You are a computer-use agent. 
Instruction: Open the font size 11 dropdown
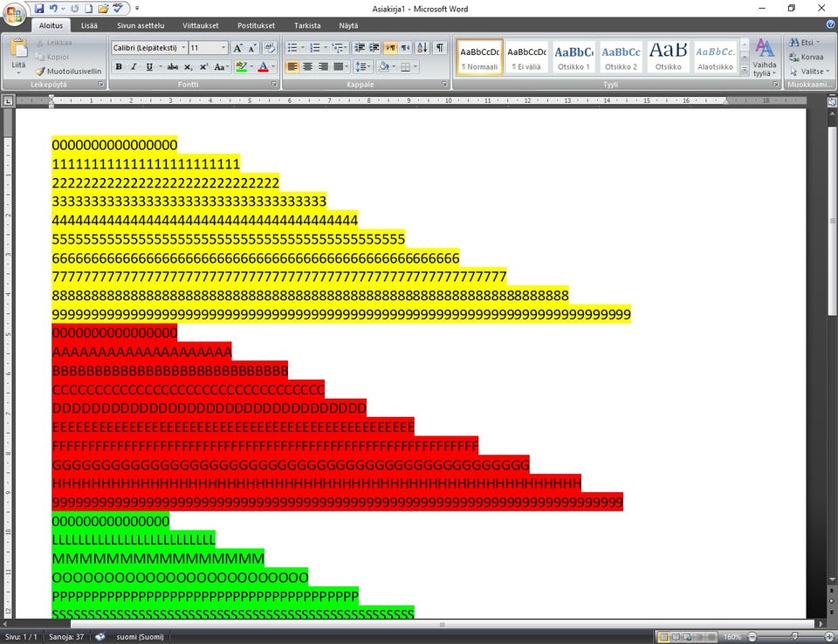click(x=223, y=48)
